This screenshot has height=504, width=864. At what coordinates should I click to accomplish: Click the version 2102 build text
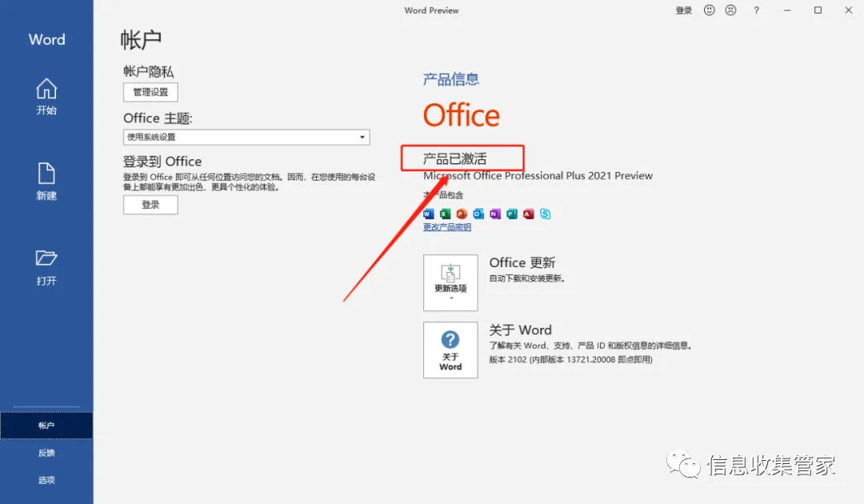pyautogui.click(x=571, y=359)
